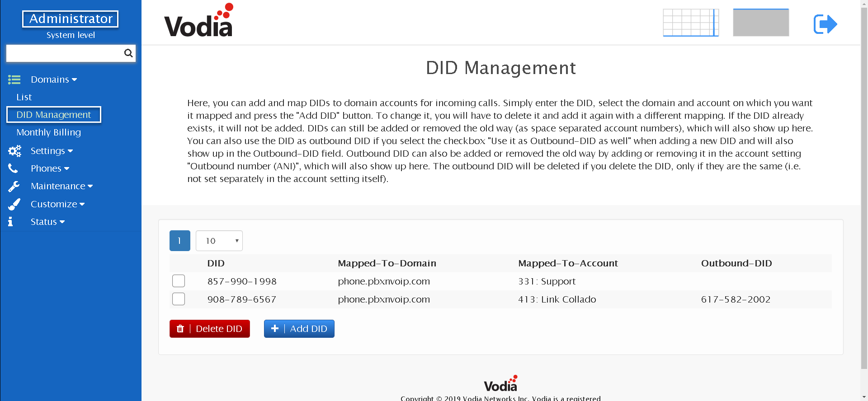Click the Vodia logo in header
Screen dimensions: 868x401
pyautogui.click(x=199, y=20)
